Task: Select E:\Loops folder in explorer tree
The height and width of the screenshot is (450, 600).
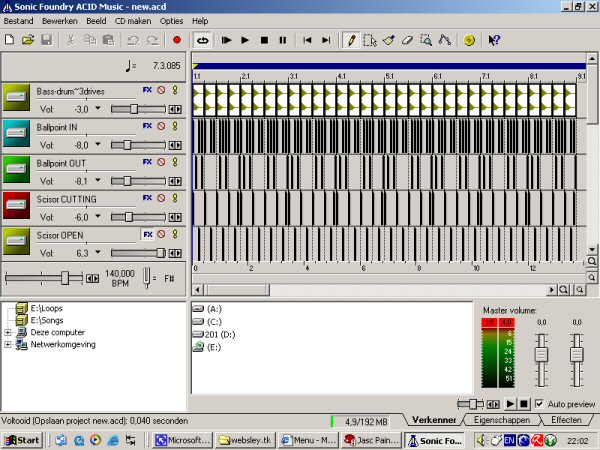Action: pyautogui.click(x=46, y=308)
